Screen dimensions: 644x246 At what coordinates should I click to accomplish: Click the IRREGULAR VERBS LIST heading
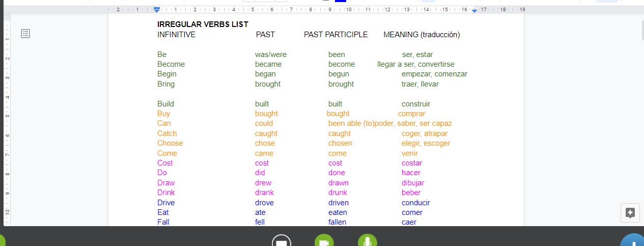point(203,24)
